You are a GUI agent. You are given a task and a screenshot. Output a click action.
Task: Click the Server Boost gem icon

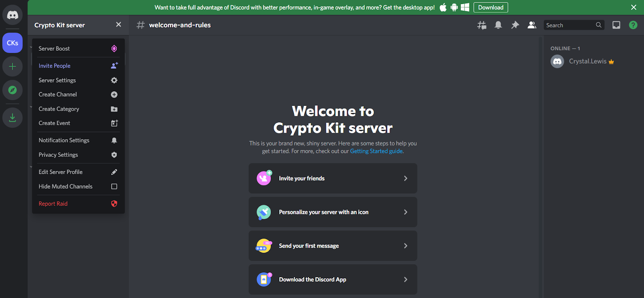pos(114,49)
